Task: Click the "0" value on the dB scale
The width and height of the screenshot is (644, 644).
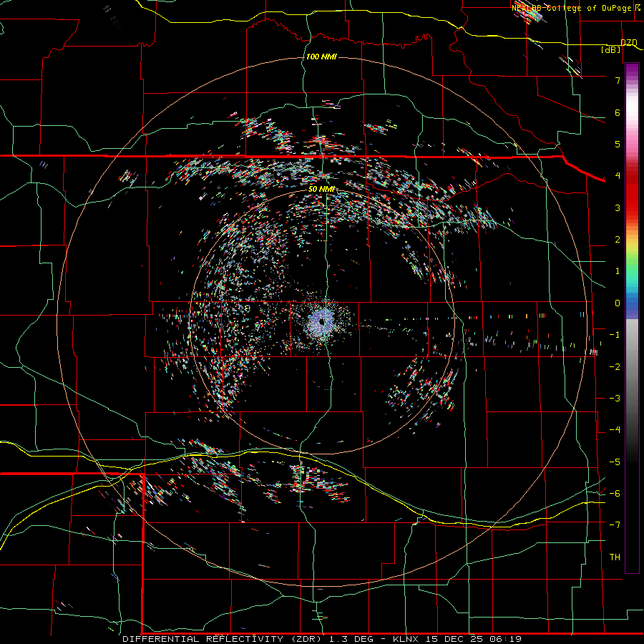Action: click(x=618, y=303)
